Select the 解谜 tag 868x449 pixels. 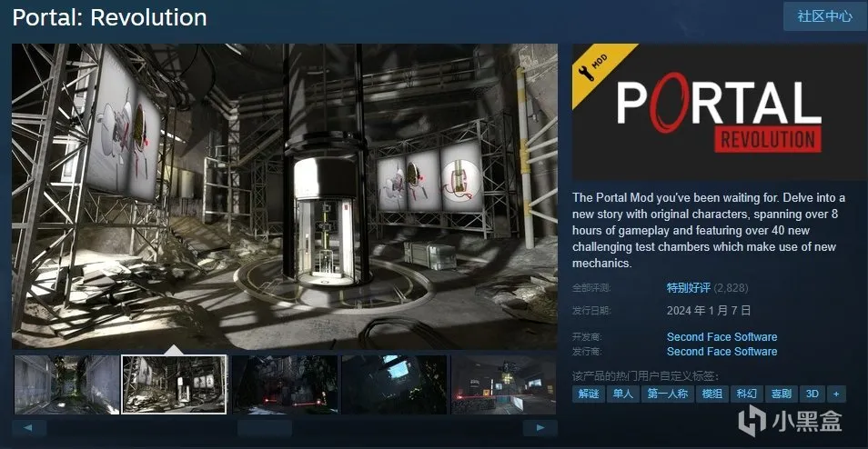coord(589,394)
